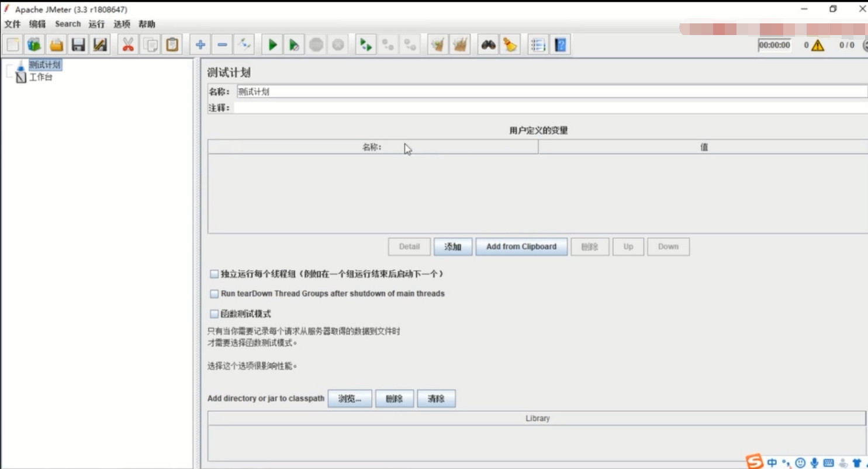
Task: Open Search with binoculars icon
Action: tap(488, 44)
